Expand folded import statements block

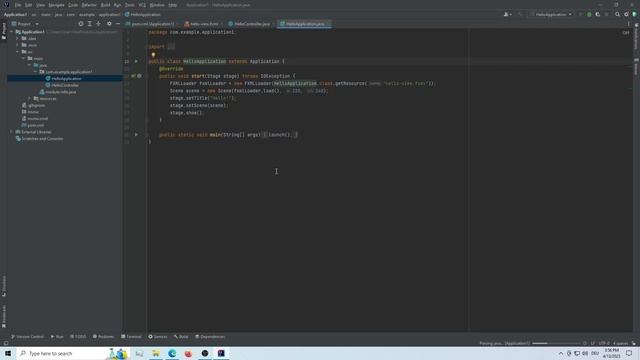pyautogui.click(x=171, y=47)
